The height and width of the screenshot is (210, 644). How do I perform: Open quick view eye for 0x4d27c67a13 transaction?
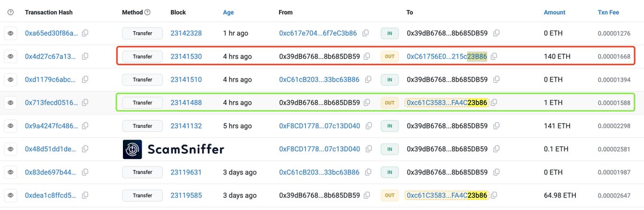[10, 56]
